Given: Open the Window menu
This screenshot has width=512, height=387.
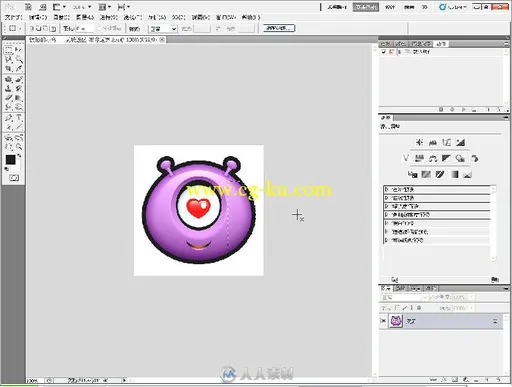Looking at the screenshot, I should coord(226,17).
